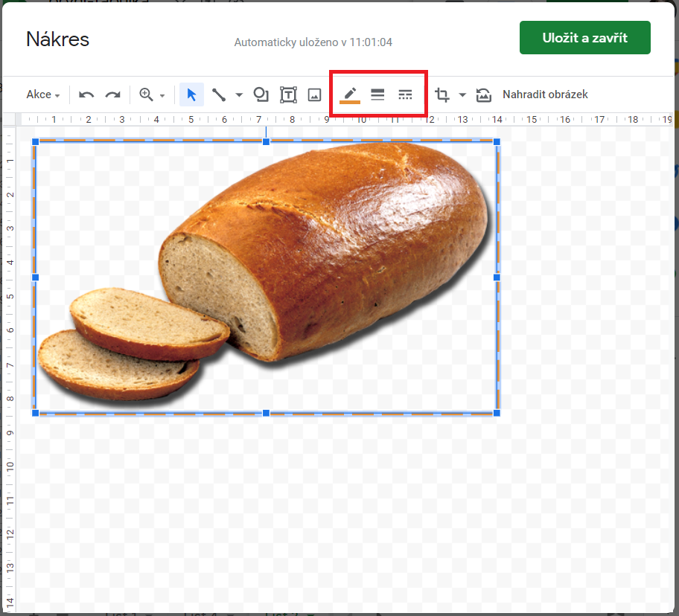Open the border weight options
This screenshot has width=679, height=616.
[x=377, y=94]
